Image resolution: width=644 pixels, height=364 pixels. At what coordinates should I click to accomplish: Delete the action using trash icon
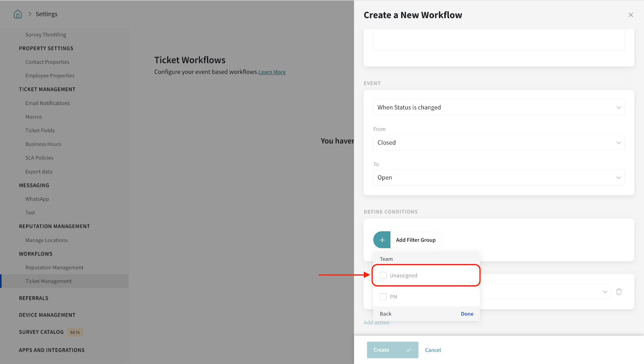coord(619,292)
